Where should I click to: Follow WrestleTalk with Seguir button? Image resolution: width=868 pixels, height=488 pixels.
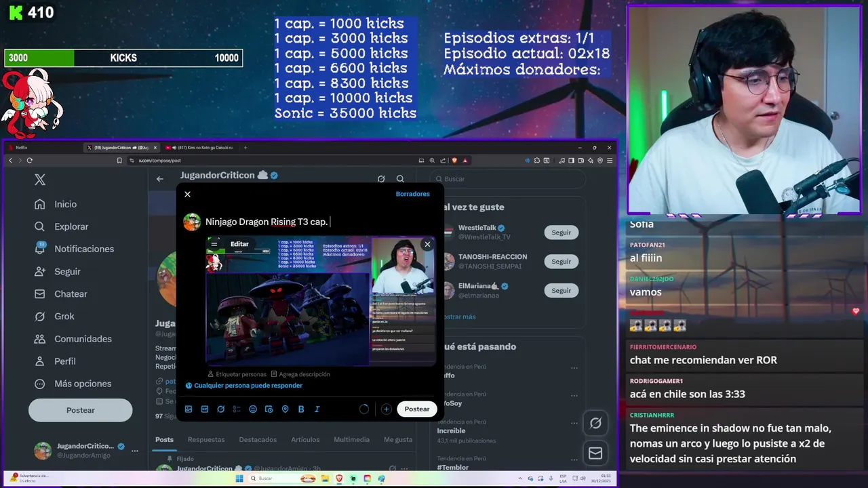tap(561, 232)
